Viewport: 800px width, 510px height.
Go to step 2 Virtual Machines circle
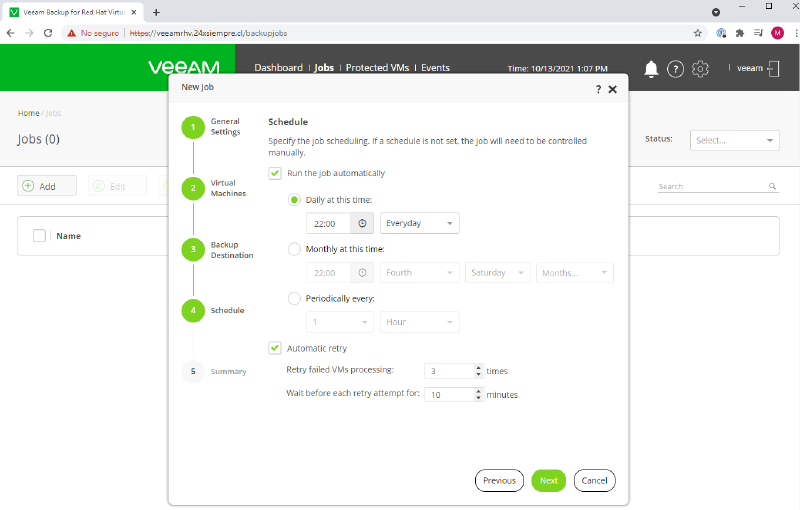(x=193, y=188)
